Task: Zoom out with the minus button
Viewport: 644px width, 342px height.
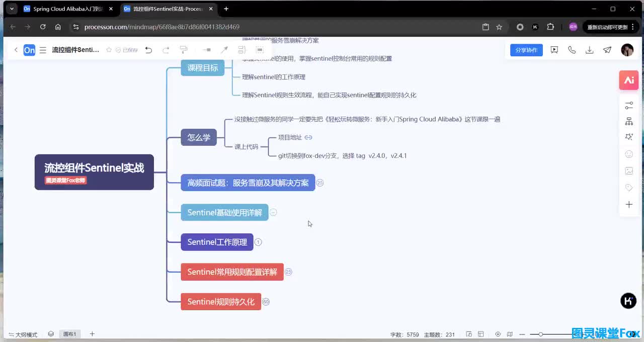Action: 522,334
